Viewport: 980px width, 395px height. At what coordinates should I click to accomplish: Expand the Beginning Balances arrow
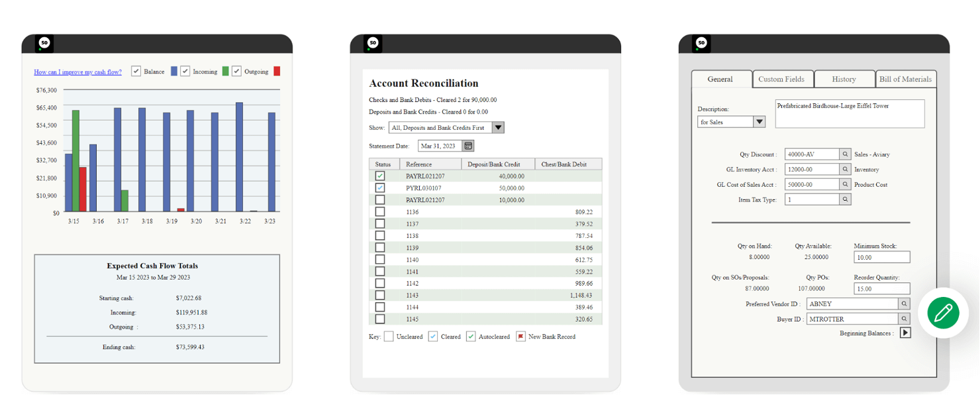[906, 333]
